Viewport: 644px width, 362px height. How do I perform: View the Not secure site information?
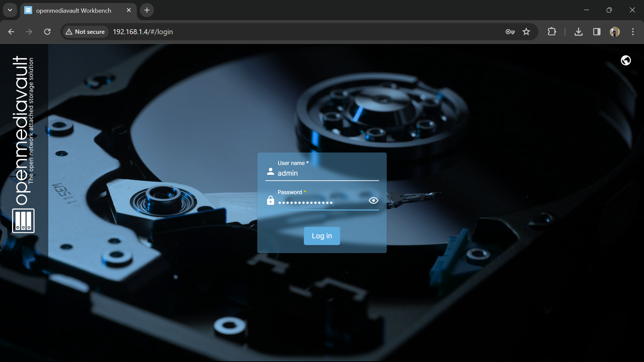(85, 32)
